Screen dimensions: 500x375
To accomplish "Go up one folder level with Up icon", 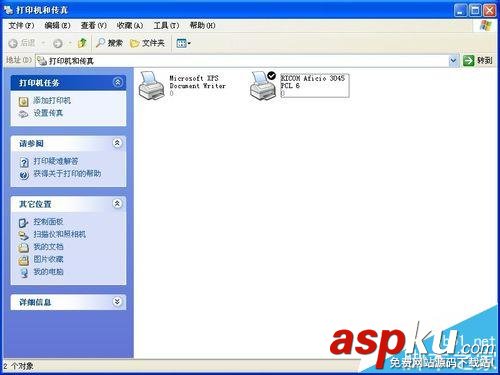I will 82,43.
